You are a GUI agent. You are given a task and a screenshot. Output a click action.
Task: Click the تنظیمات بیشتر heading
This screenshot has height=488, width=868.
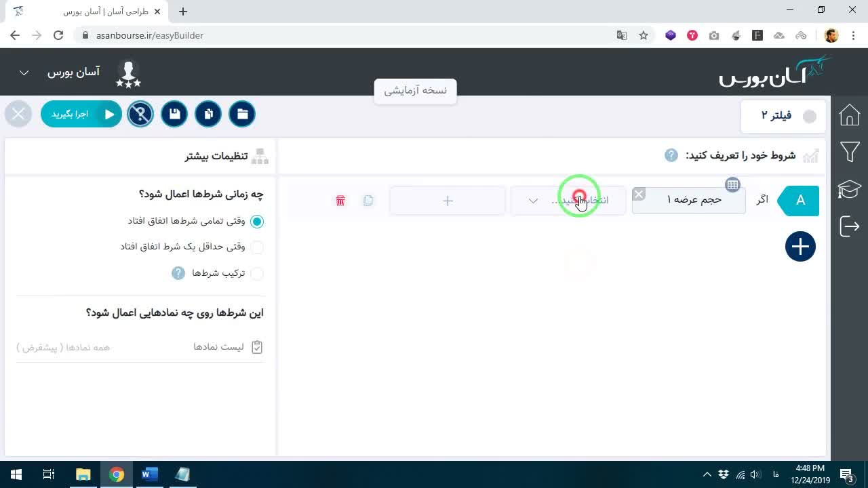[216, 156]
